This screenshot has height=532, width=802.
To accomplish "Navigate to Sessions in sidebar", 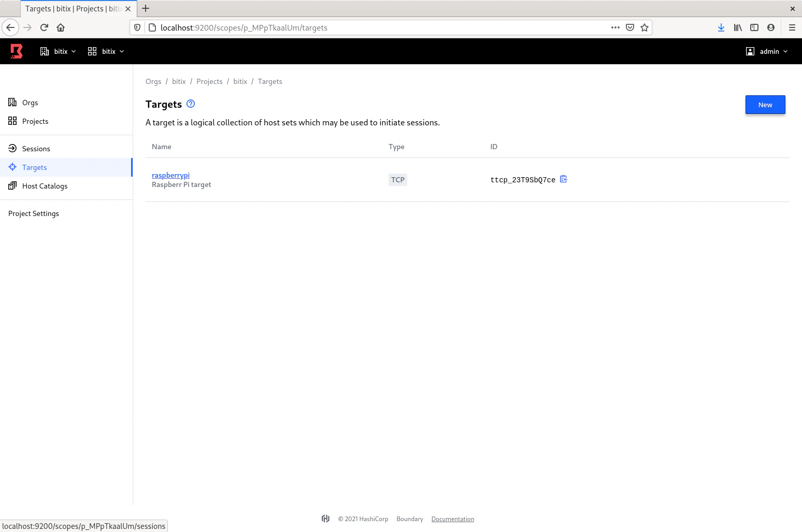I will [36, 149].
